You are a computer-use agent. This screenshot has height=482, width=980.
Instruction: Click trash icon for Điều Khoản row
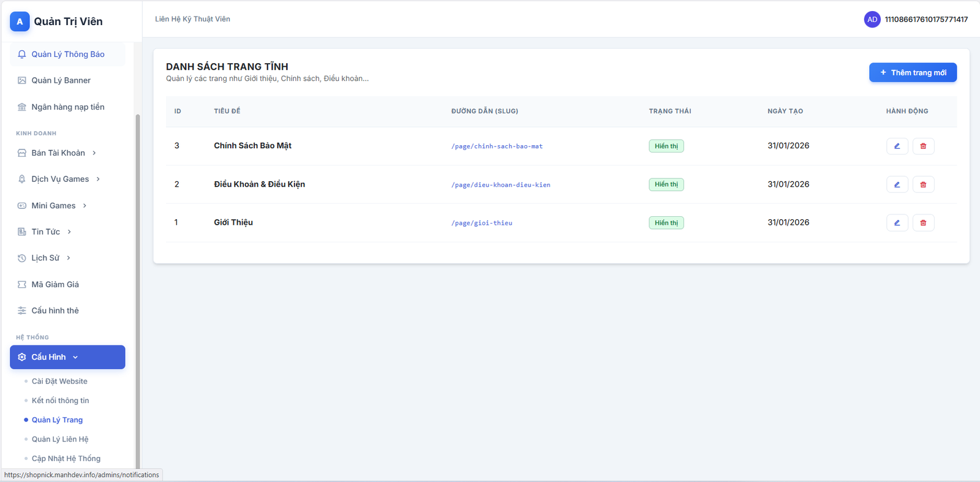click(923, 184)
